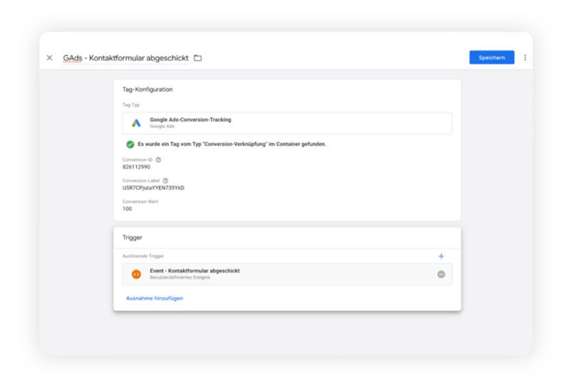Click the Tag-Konfiguration heading
Image resolution: width=572 pixels, height=392 pixels.
coord(148,89)
